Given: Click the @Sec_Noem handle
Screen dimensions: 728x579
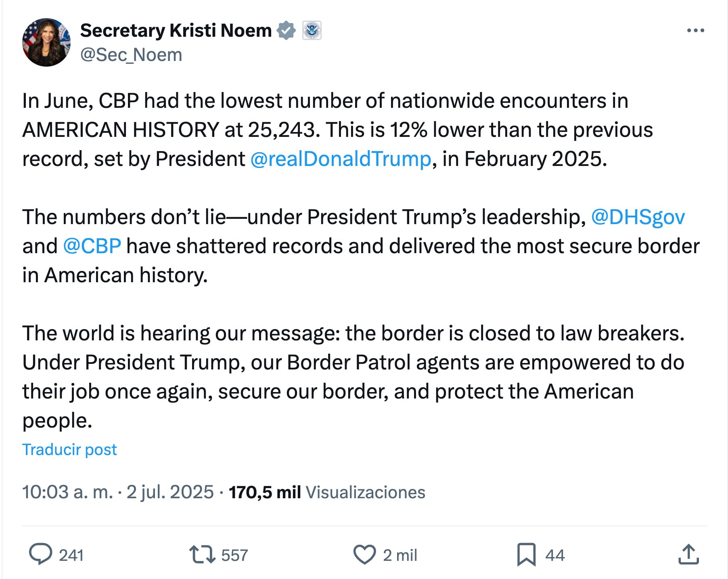Looking at the screenshot, I should tap(131, 55).
